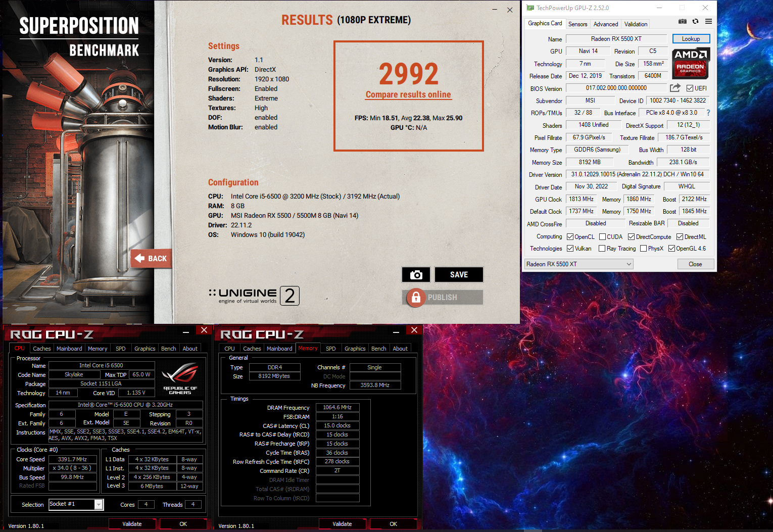Open Bench tab in left CPU-Z window
This screenshot has width=773, height=532.
168,349
